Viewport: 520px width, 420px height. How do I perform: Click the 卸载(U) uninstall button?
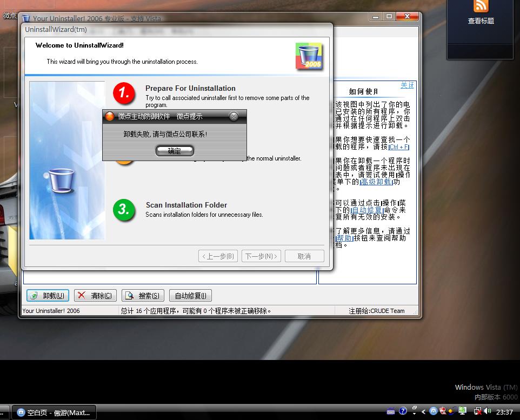(x=48, y=296)
